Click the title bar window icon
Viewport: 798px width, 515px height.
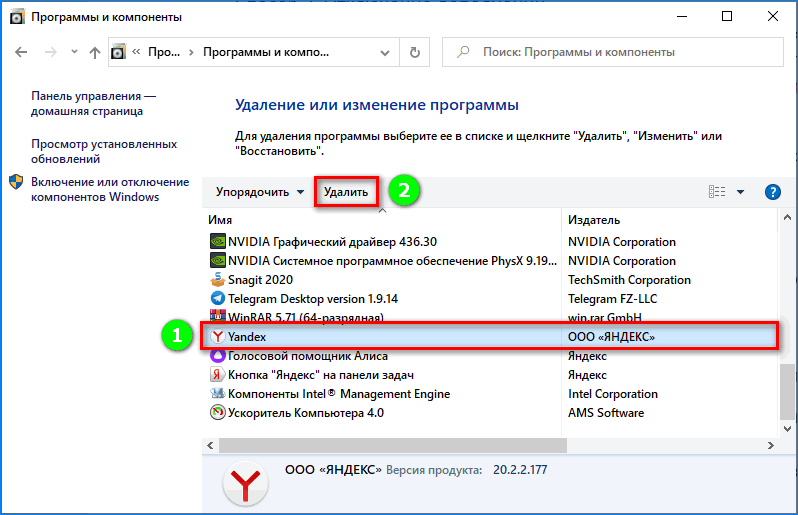coord(17,17)
